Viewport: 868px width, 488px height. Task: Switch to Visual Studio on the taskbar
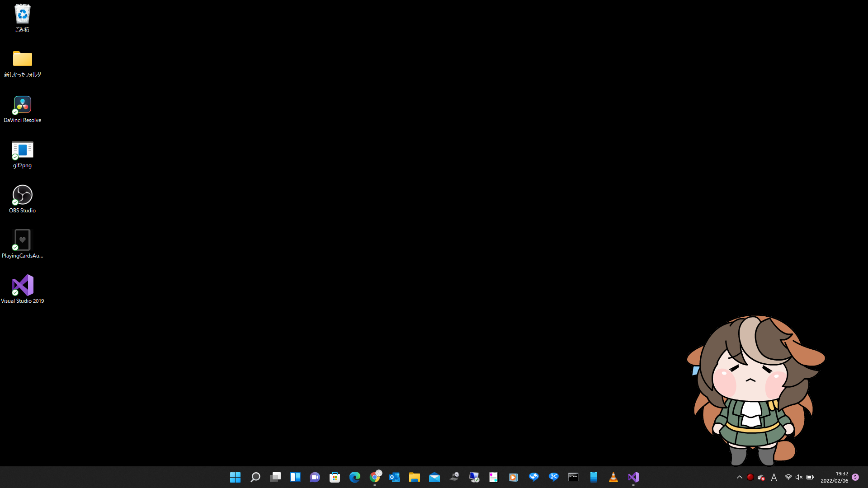tap(633, 477)
